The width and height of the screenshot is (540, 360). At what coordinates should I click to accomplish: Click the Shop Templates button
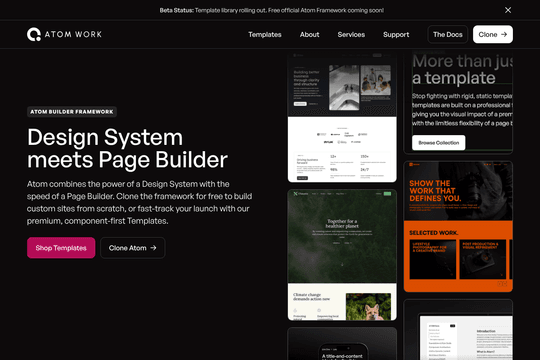(61, 248)
